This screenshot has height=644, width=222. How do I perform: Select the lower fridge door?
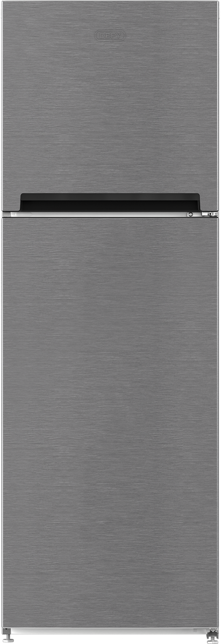111,422
